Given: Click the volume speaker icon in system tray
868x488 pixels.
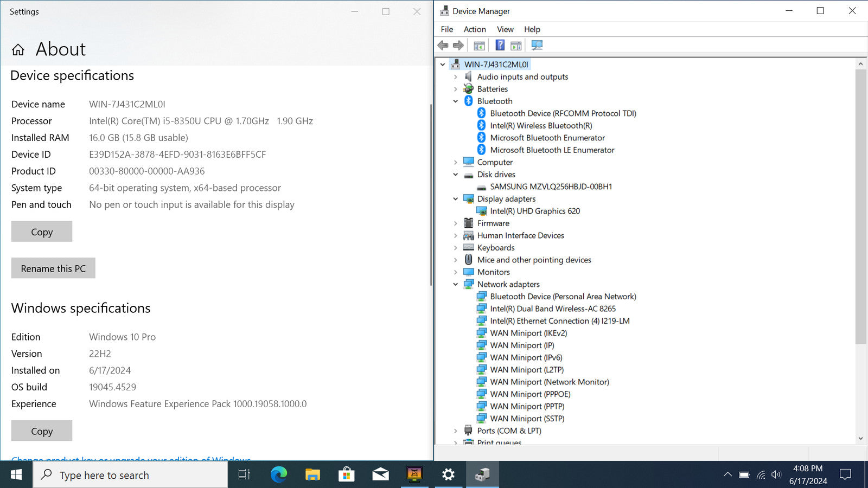Looking at the screenshot, I should [x=776, y=475].
